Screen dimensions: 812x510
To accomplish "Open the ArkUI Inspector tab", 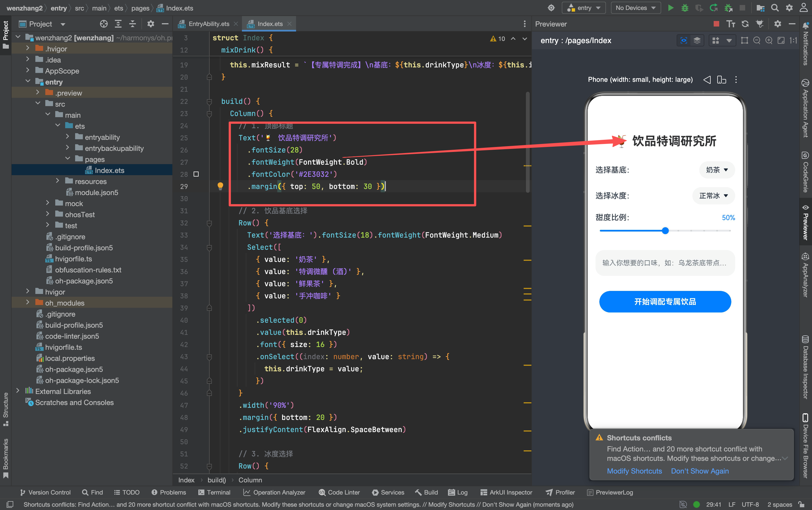I will coord(506,492).
